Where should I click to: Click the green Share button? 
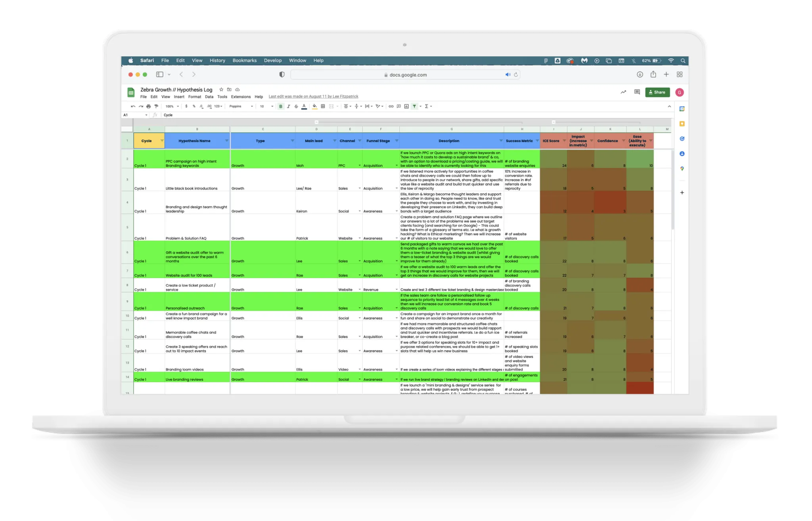tap(657, 92)
